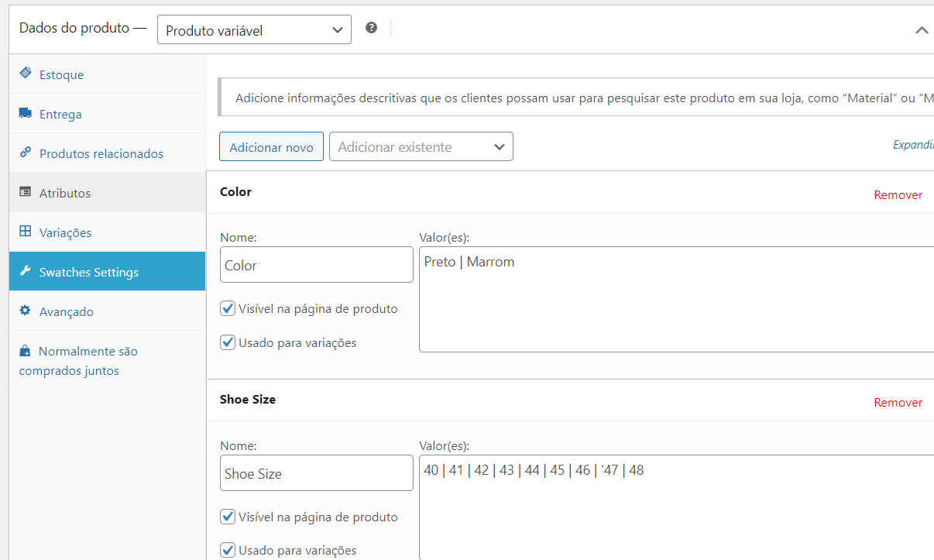
Task: Open the Entrega tab
Action: point(108,114)
